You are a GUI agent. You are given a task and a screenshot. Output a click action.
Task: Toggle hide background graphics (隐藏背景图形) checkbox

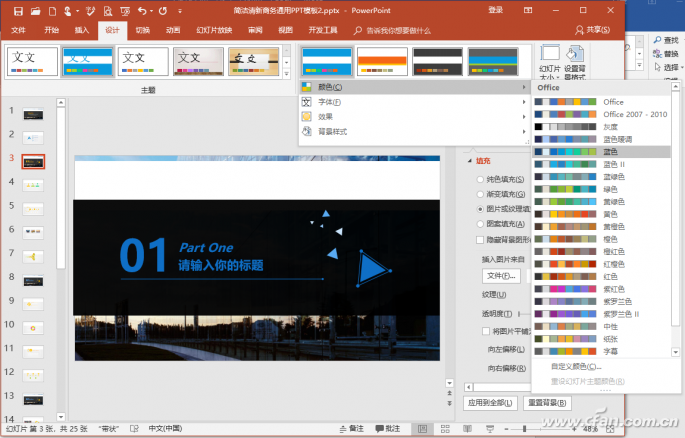pyautogui.click(x=480, y=239)
